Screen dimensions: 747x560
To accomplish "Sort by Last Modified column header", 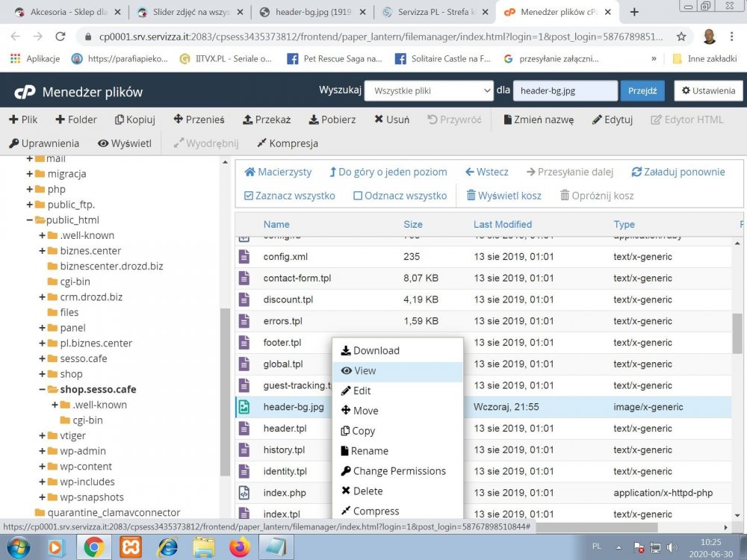I will click(503, 224).
